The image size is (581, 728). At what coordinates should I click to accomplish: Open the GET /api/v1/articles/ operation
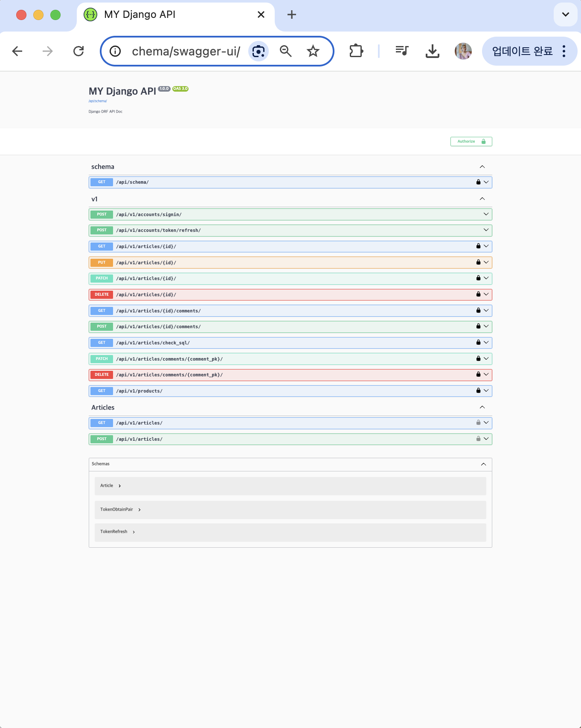coord(290,423)
